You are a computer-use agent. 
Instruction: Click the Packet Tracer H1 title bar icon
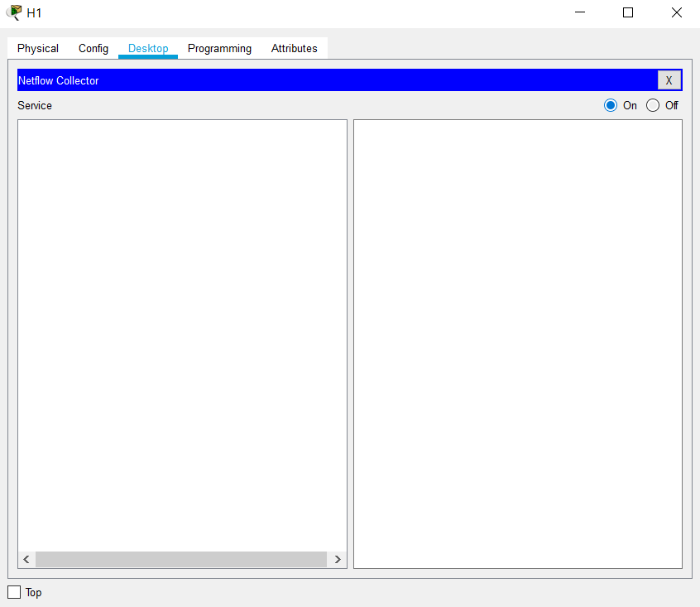point(13,12)
